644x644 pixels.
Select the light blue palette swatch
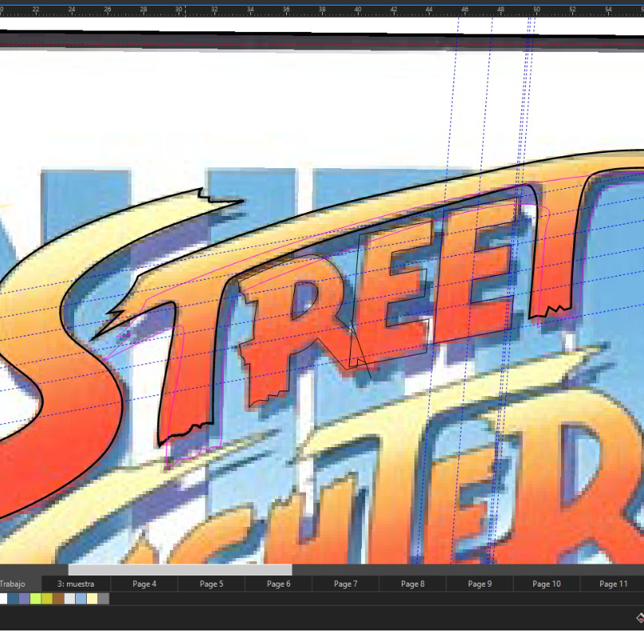[x=81, y=599]
